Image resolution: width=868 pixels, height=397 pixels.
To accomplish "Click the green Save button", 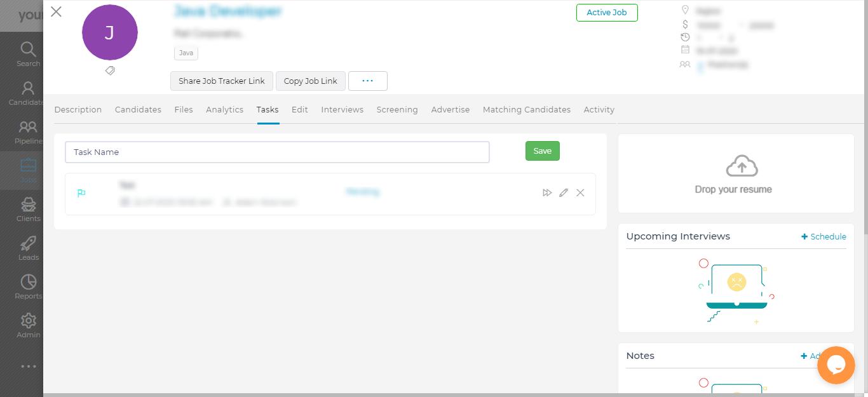I will coord(543,151).
